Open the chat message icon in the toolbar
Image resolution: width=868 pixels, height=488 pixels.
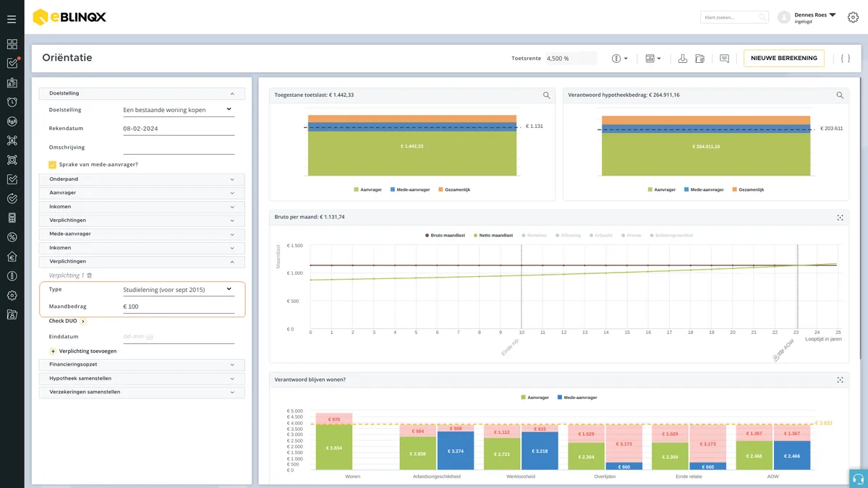point(724,59)
